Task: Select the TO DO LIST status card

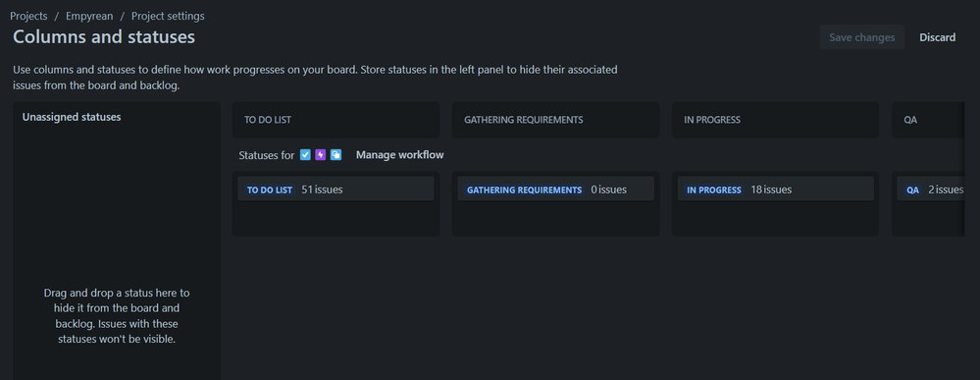Action: tap(335, 189)
